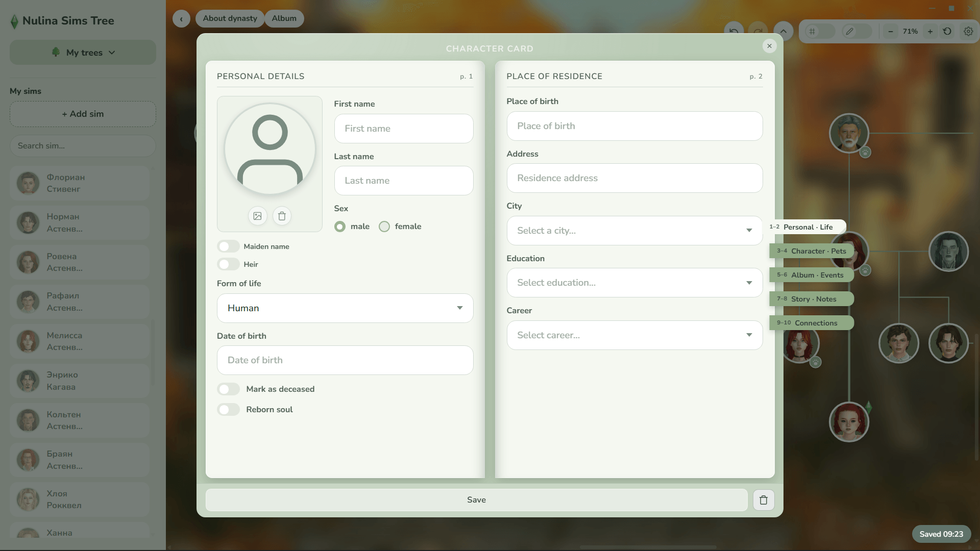The width and height of the screenshot is (980, 551).
Task: Enable the Maiden name toggle
Action: [228, 246]
